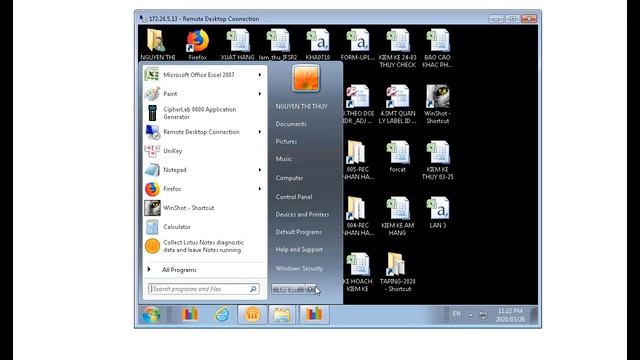This screenshot has height=360, width=640.
Task: Select KHA0710 desktop file
Action: pyautogui.click(x=318, y=44)
